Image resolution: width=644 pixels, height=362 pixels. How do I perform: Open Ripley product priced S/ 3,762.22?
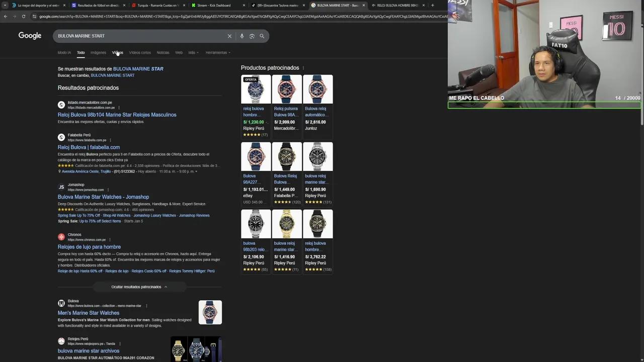(x=318, y=241)
